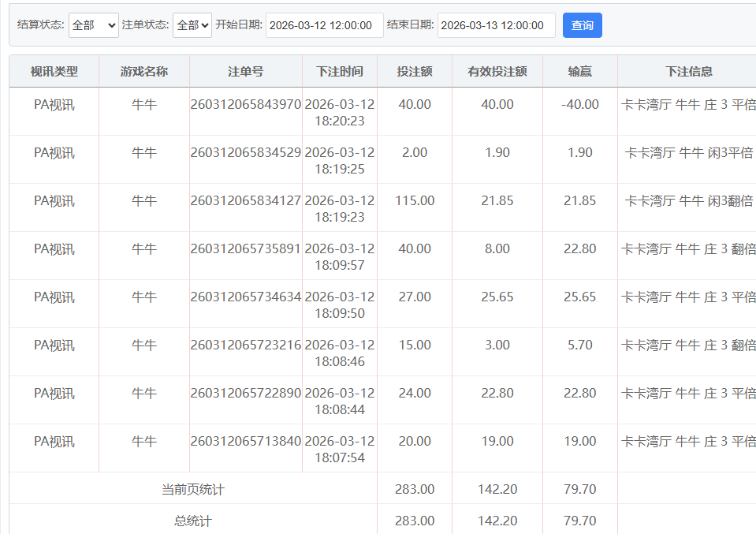Screen dimensions: 756x534
Task: Click the 115.00 bet amount cell
Action: (415, 201)
